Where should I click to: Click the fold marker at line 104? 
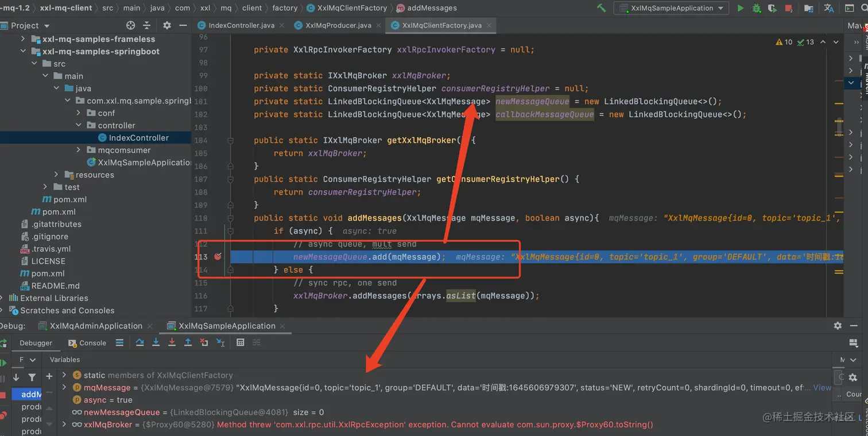(230, 140)
